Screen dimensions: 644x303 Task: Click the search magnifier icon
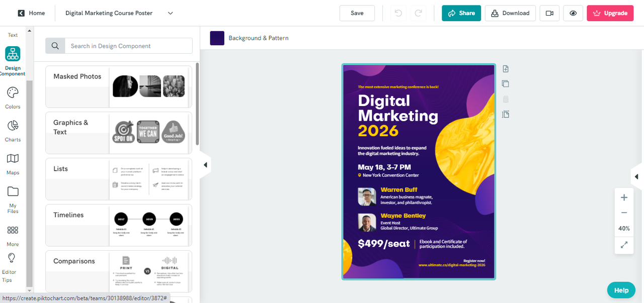coord(55,46)
